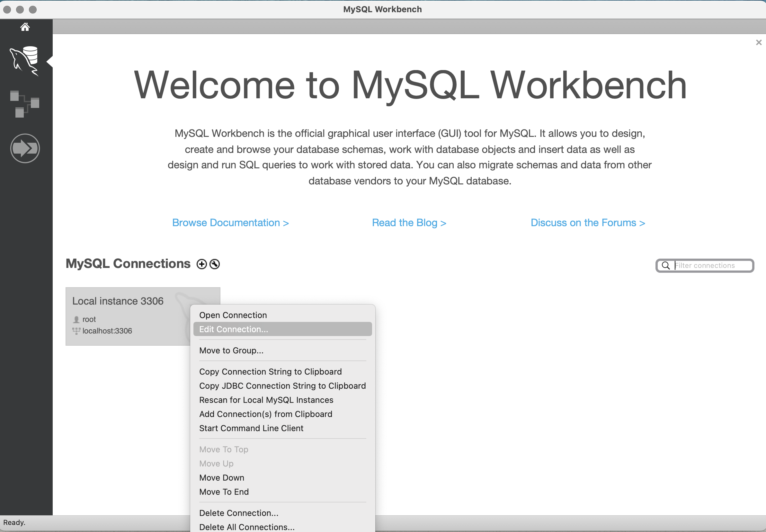Choose Rescan for Local MySQL Instances
This screenshot has height=532, width=766.
coord(266,400)
